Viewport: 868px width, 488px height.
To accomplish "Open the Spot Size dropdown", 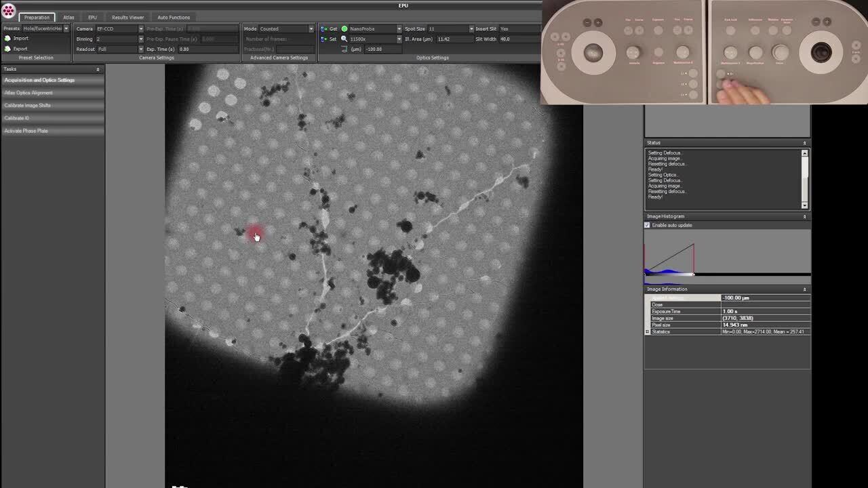I will pyautogui.click(x=471, y=29).
